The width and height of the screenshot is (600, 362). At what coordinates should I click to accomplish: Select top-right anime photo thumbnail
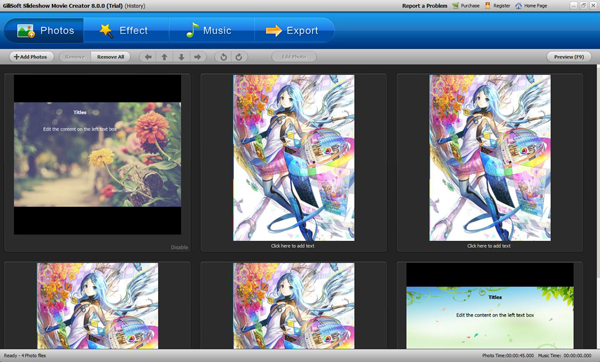coord(490,158)
